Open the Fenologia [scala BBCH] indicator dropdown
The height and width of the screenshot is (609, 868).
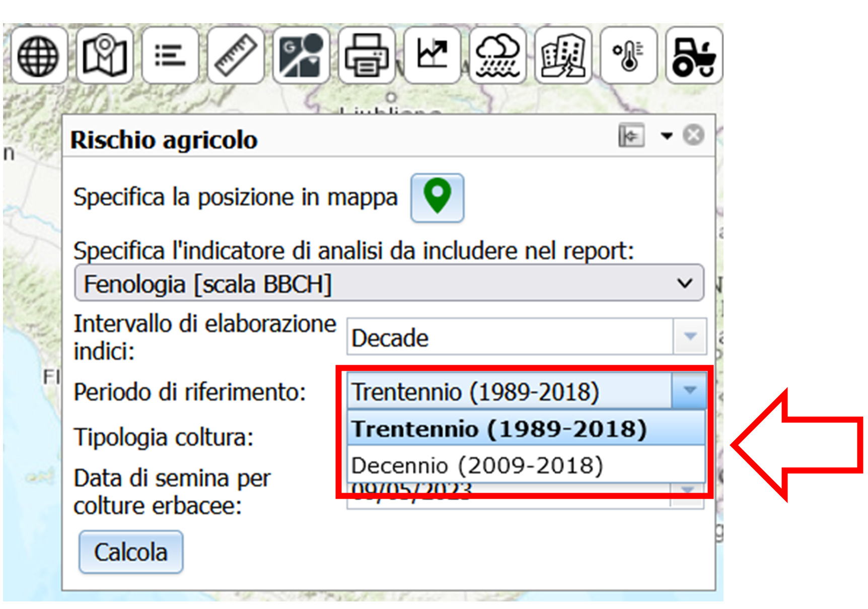[x=389, y=283]
